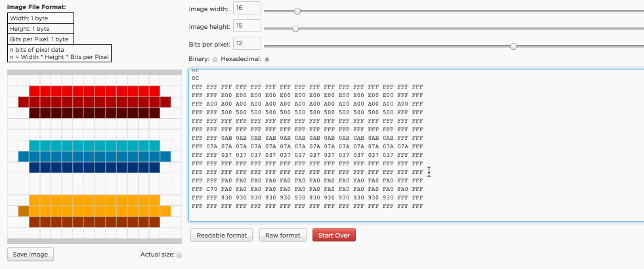This screenshot has height=269, width=644.
Task: Click the bright red pixel row in preview
Action: coord(95,91)
